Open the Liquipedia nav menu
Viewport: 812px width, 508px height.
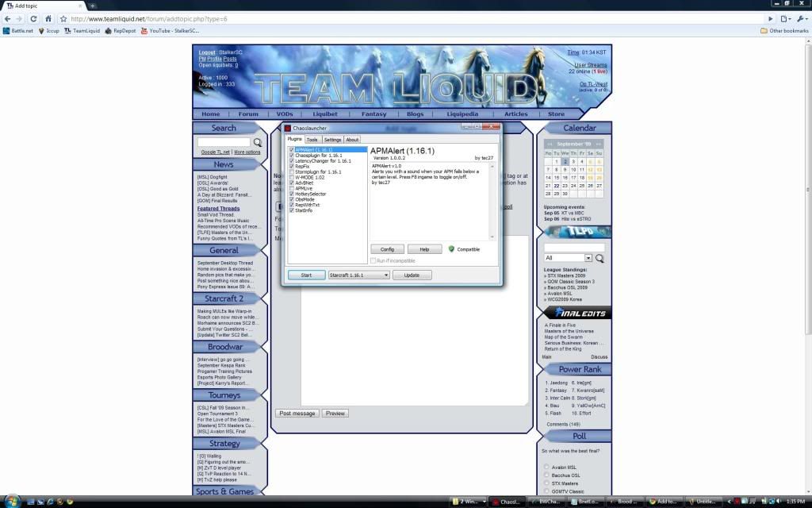(462, 114)
